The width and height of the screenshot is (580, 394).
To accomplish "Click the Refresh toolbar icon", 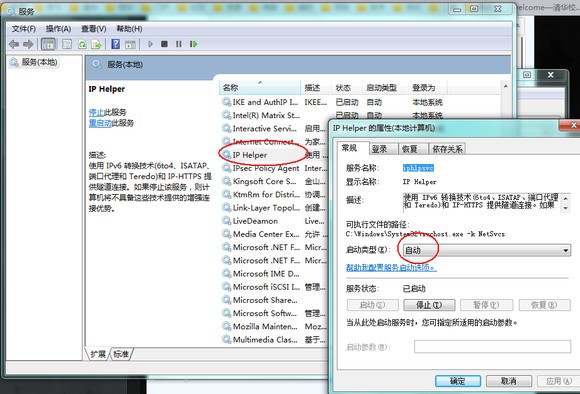I will pyautogui.click(x=82, y=44).
